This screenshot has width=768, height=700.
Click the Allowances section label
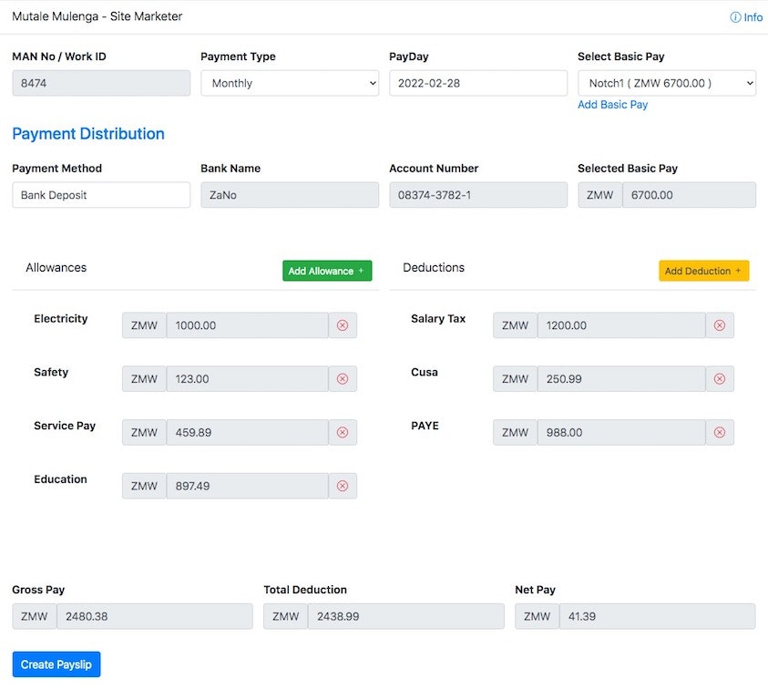(56, 268)
